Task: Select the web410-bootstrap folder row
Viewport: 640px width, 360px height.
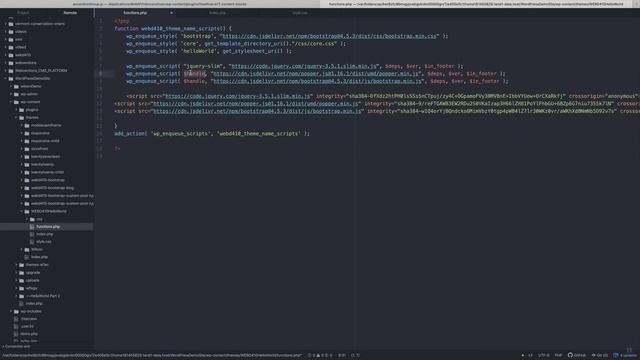Action: (x=47, y=180)
